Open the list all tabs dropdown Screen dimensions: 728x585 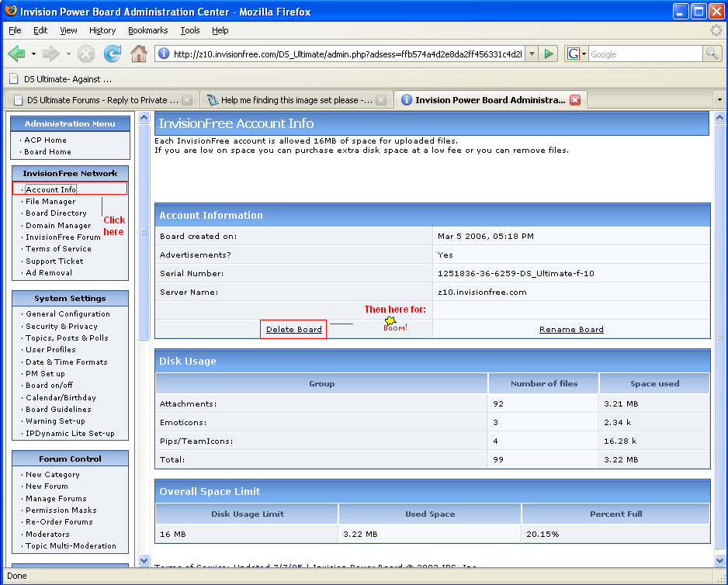point(719,100)
